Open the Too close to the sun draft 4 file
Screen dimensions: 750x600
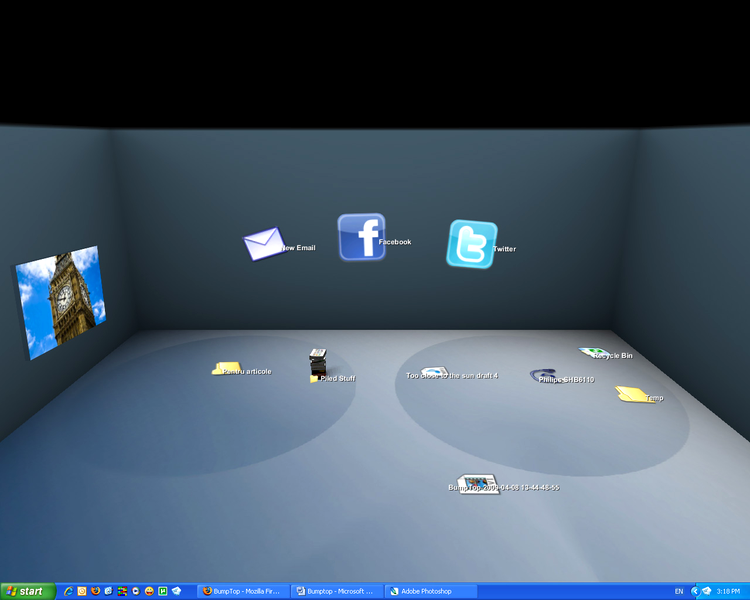point(434,372)
